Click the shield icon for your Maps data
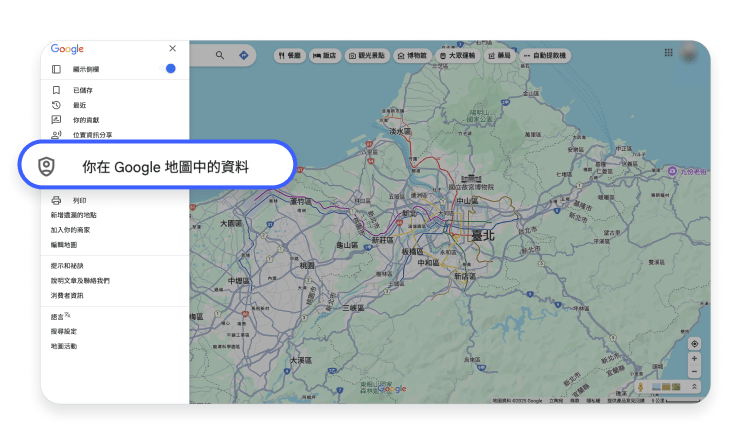The image size is (751, 444). 46,166
